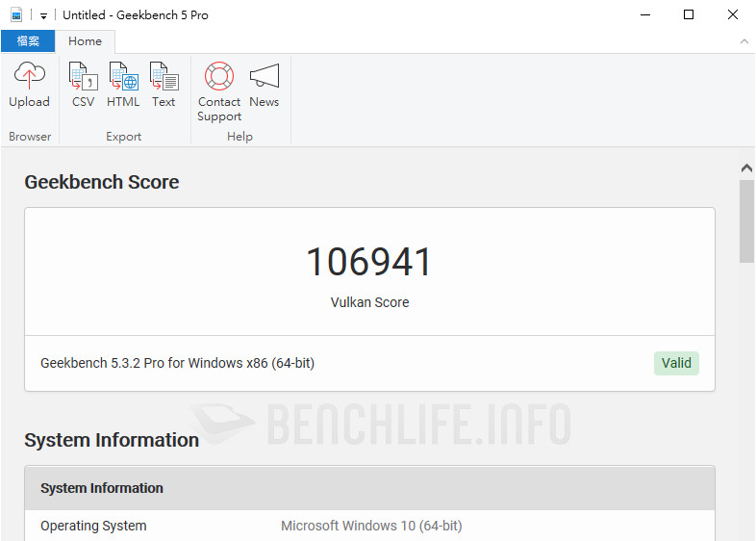Screen dimensions: 756x541
Task: Click the scrollbar up arrow
Action: coord(746,167)
